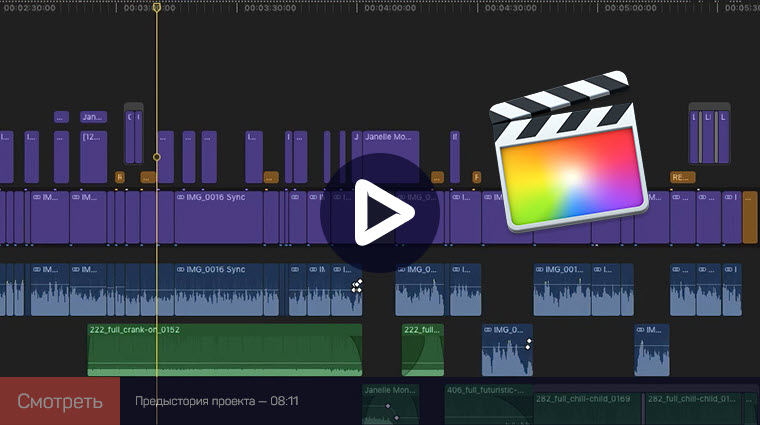
Task: Click the orange R marker clip
Action: (120, 177)
